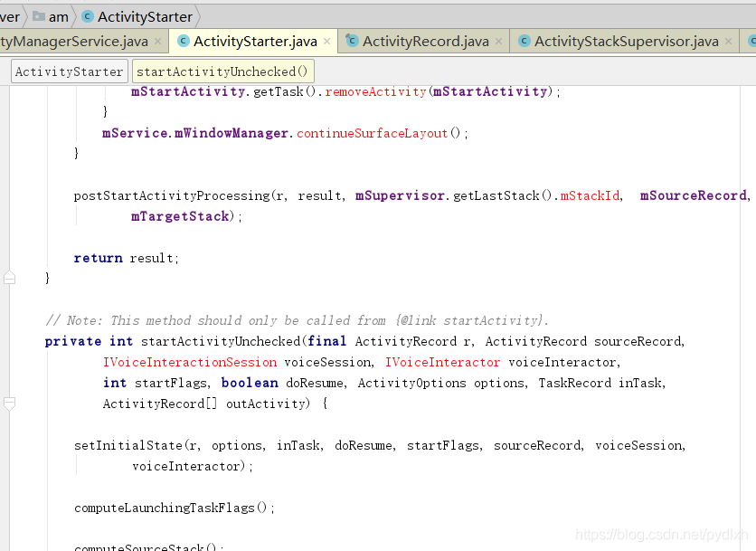The image size is (756, 551).
Task: Click the class icon on ActivityRecord.java tab
Action: click(353, 41)
